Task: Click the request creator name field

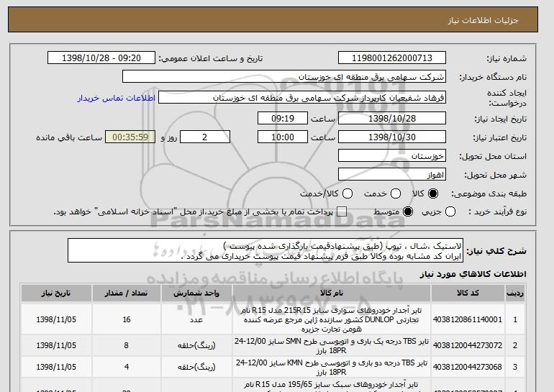Action: tap(302, 97)
